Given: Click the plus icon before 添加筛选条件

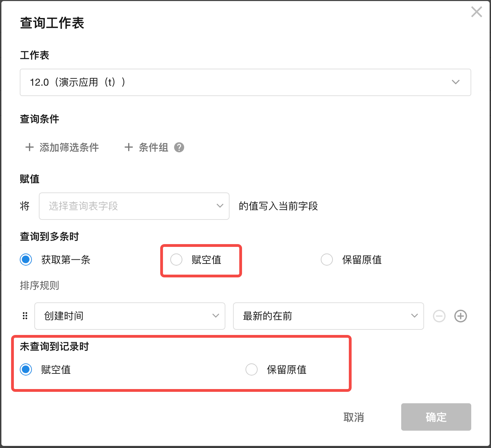Looking at the screenshot, I should 29,147.
